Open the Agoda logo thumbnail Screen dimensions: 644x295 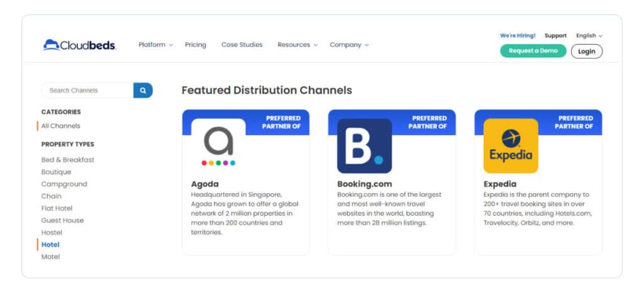click(x=218, y=146)
